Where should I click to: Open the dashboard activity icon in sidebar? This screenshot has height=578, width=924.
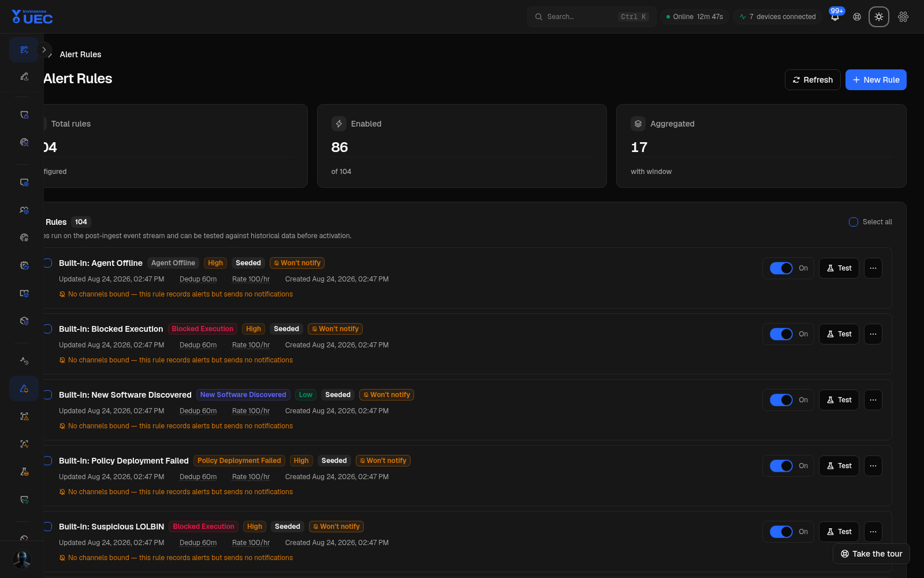(24, 50)
